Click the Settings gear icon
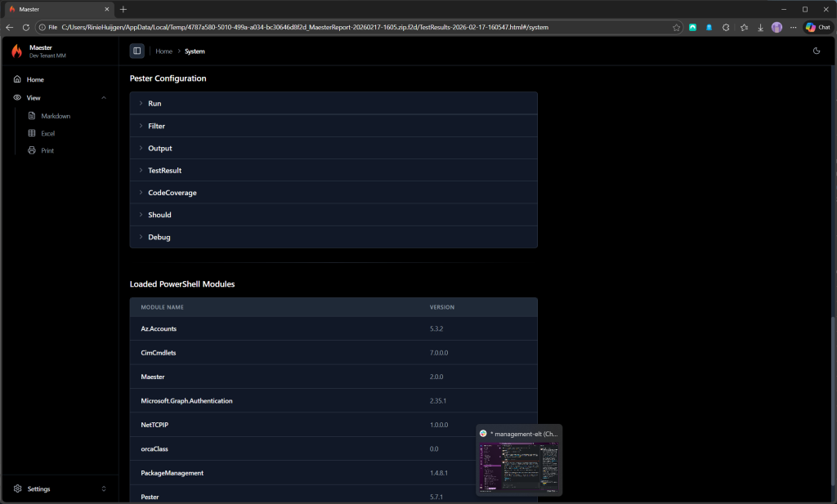837x504 pixels. point(18,488)
